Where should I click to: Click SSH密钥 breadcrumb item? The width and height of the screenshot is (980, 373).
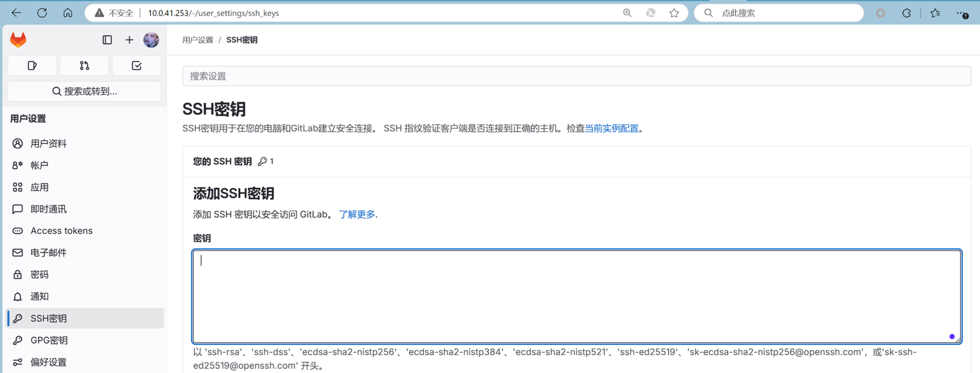pyautogui.click(x=242, y=40)
